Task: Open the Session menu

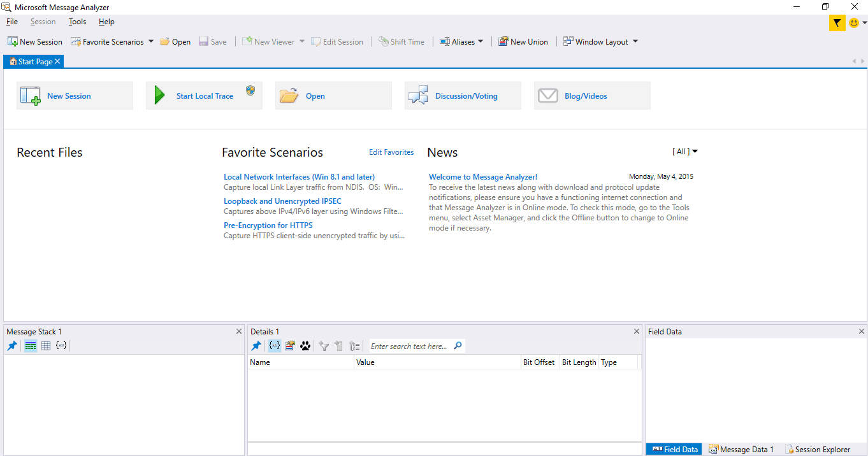Action: coord(43,22)
